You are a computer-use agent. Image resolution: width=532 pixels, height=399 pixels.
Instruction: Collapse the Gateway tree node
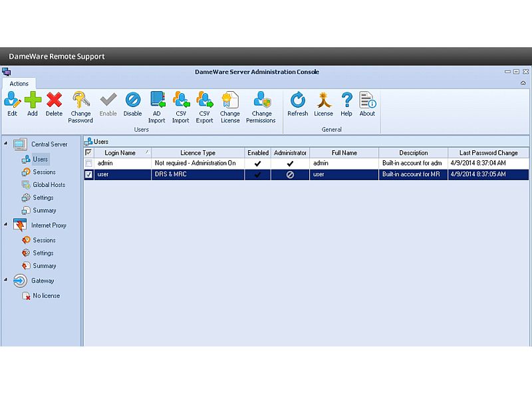click(6, 280)
